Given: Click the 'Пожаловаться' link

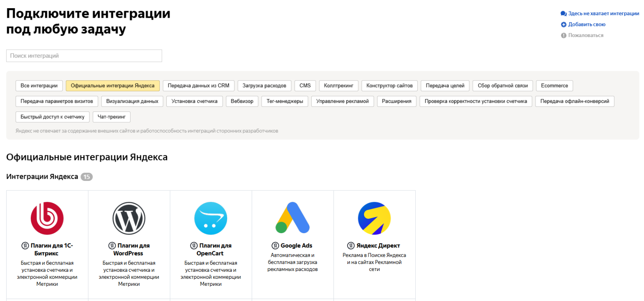Looking at the screenshot, I should [x=586, y=35].
